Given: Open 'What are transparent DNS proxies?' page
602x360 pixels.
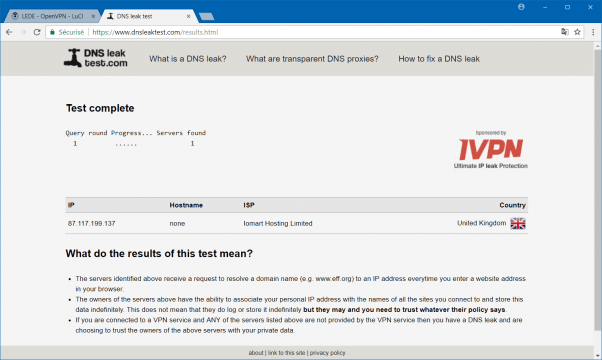Looking at the screenshot, I should tap(312, 59).
